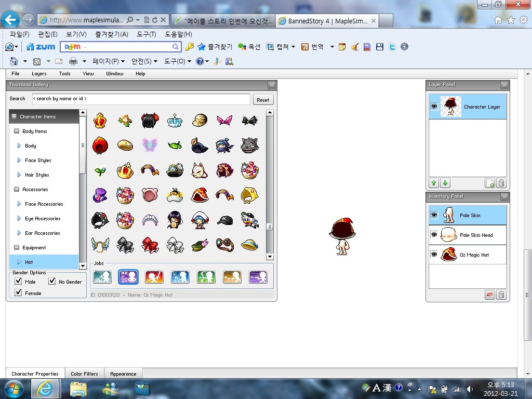532x399 pixels.
Task: Click the Reset search button
Action: pyautogui.click(x=263, y=100)
